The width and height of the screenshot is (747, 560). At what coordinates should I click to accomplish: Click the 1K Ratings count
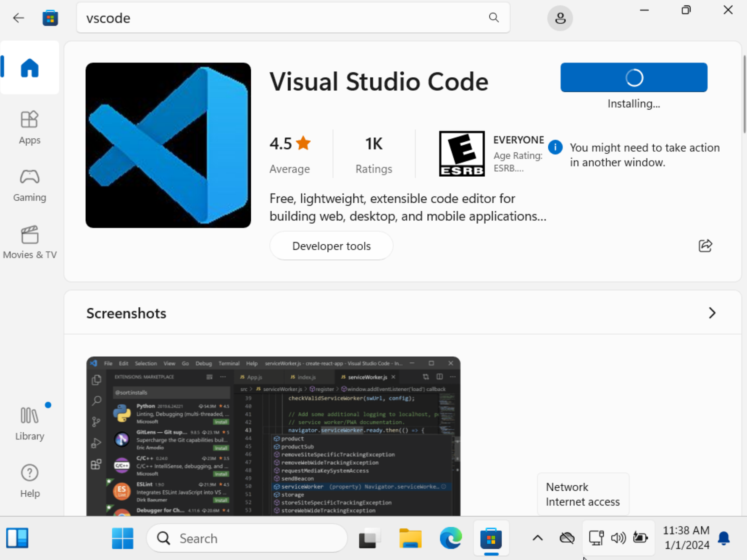pos(373,155)
